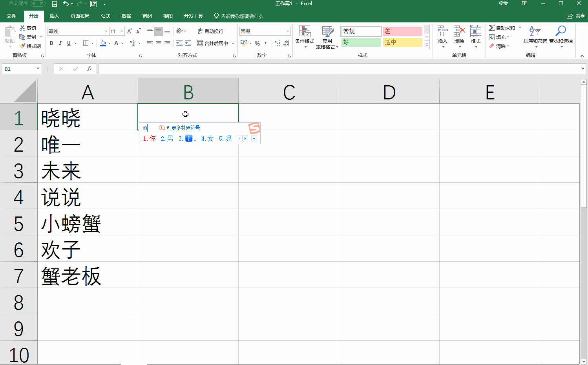Open the IME candidate list dropdown arrow
This screenshot has width=588, height=365.
254,139
